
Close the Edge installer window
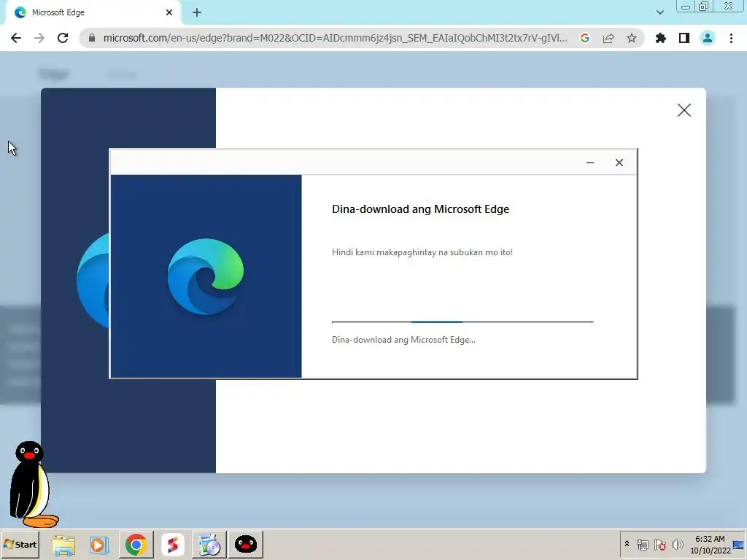pyautogui.click(x=619, y=163)
